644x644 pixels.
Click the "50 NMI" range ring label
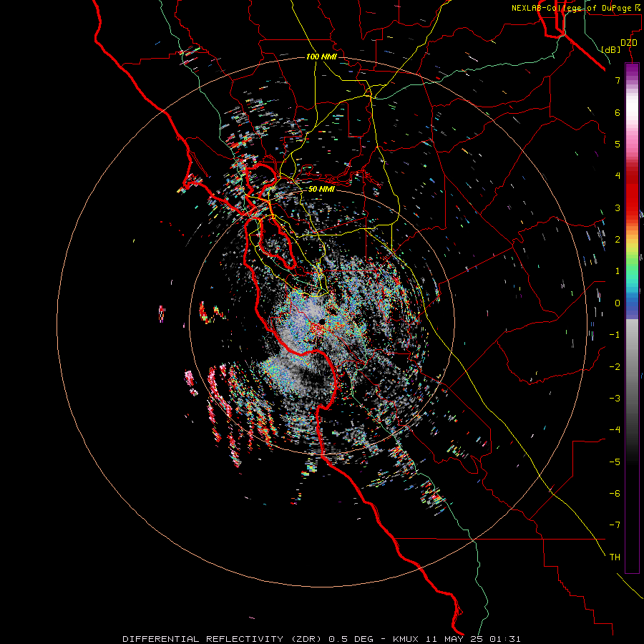click(321, 190)
